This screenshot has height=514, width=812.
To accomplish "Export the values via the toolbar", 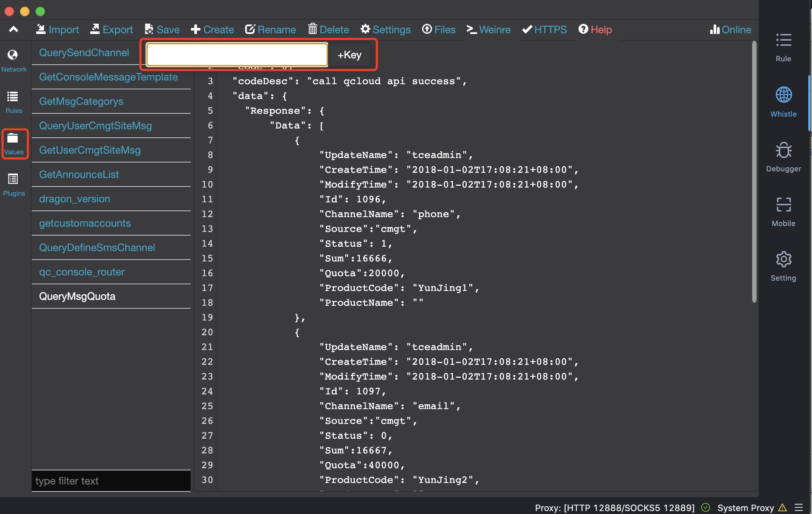I will pos(111,30).
